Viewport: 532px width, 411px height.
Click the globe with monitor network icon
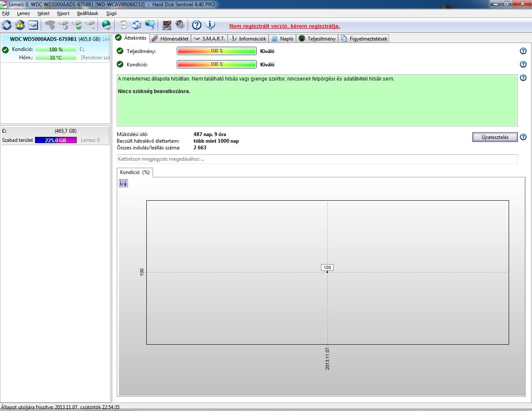coord(150,25)
